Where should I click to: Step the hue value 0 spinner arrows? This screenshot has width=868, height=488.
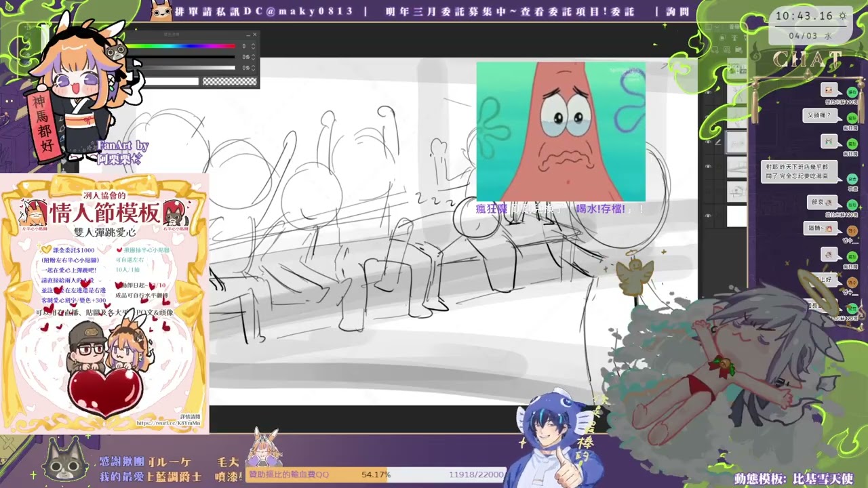[x=254, y=46]
